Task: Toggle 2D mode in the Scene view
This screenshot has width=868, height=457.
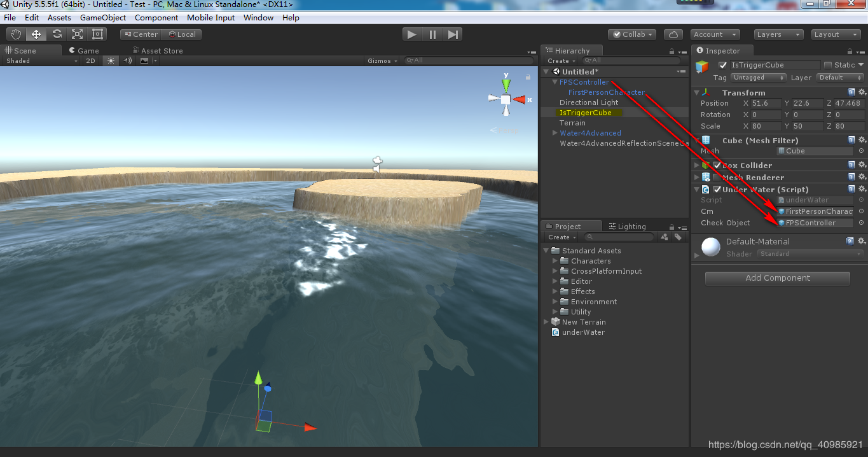Action: click(90, 60)
